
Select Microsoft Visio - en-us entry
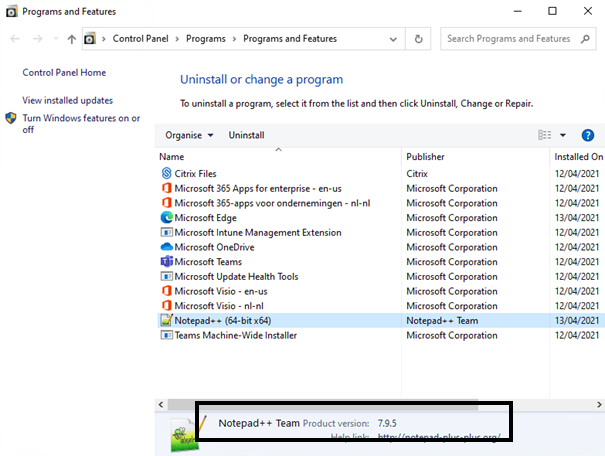(x=221, y=291)
